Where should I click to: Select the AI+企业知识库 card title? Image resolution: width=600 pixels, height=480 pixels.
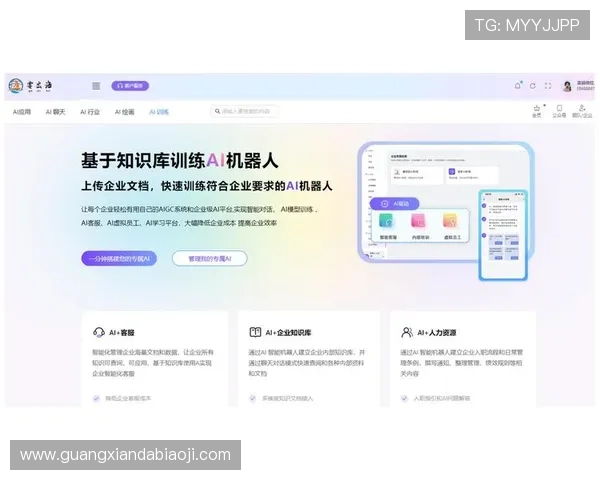288,333
